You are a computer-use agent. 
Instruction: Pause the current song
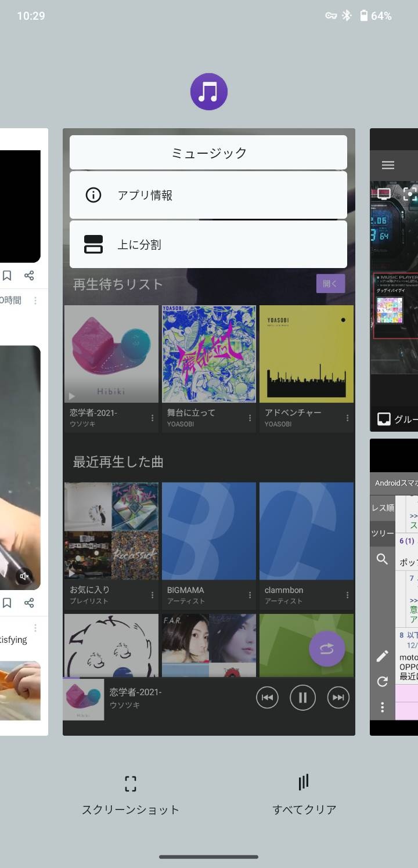coord(302,698)
